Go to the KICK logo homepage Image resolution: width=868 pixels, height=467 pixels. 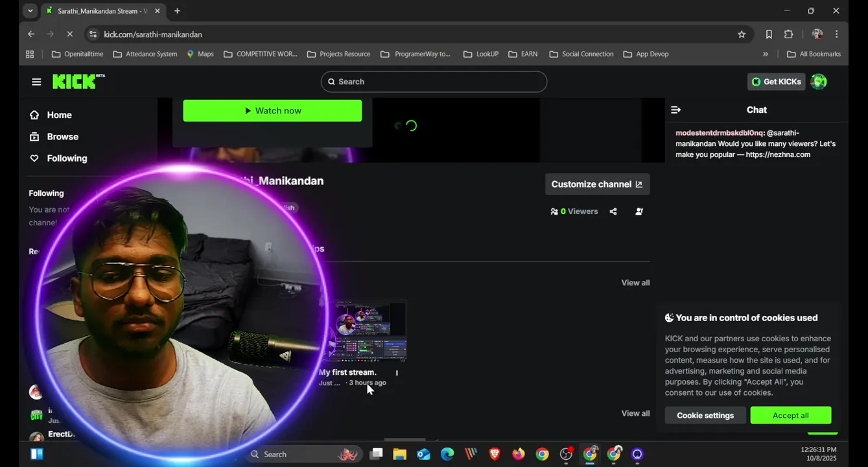78,81
